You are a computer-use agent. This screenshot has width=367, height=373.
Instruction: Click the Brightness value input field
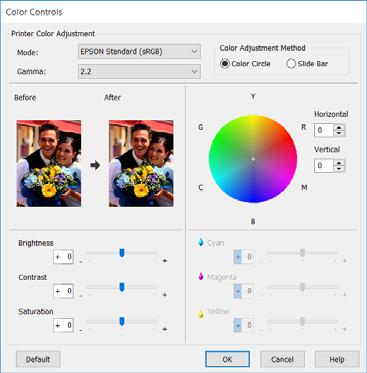(63, 257)
